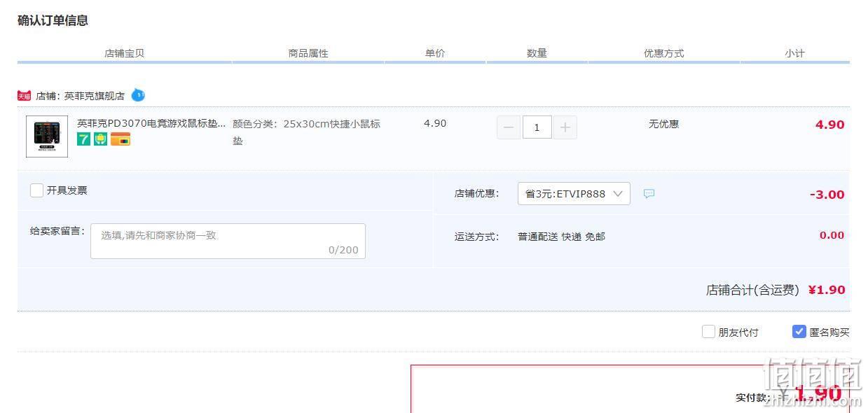Click the 确认订单信息 heading
The width and height of the screenshot is (868, 413).
53,20
